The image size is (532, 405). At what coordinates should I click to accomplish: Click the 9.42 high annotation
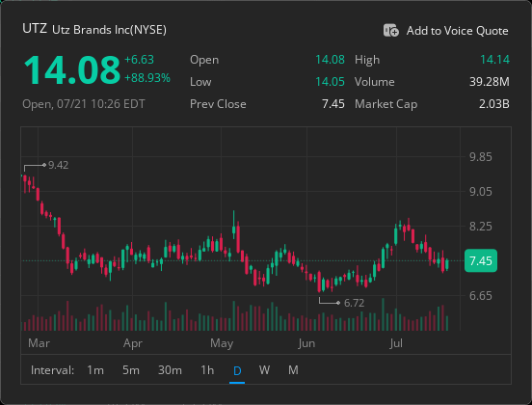[59, 165]
